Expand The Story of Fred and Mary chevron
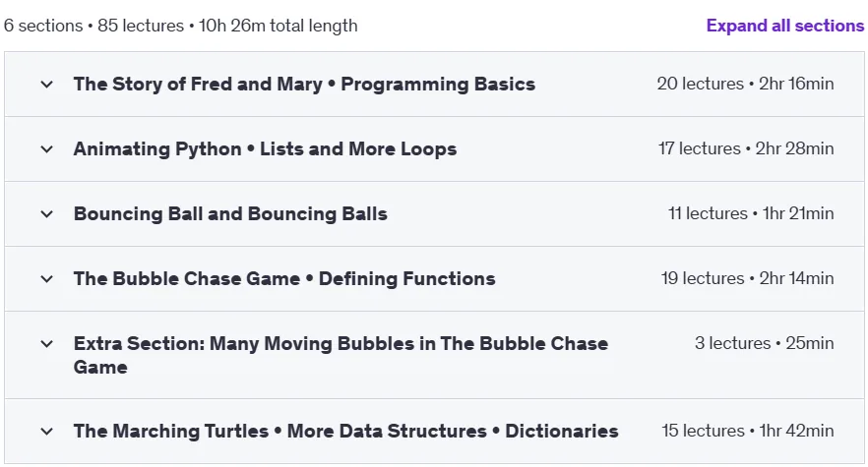 point(47,85)
